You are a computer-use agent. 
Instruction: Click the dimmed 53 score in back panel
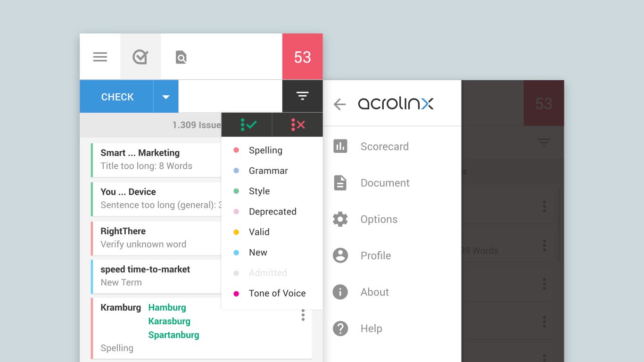tap(544, 103)
